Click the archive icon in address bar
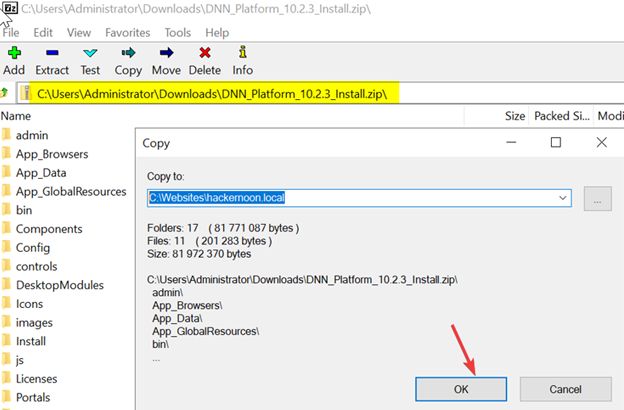The image size is (624, 410). [26, 93]
